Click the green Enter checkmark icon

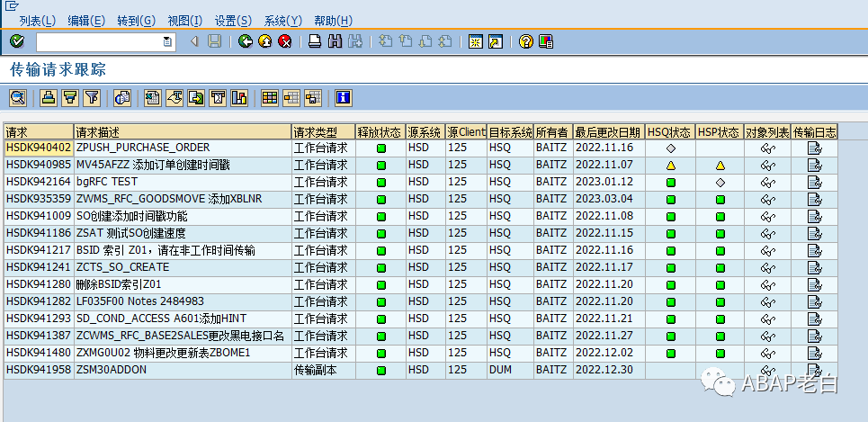tap(17, 41)
